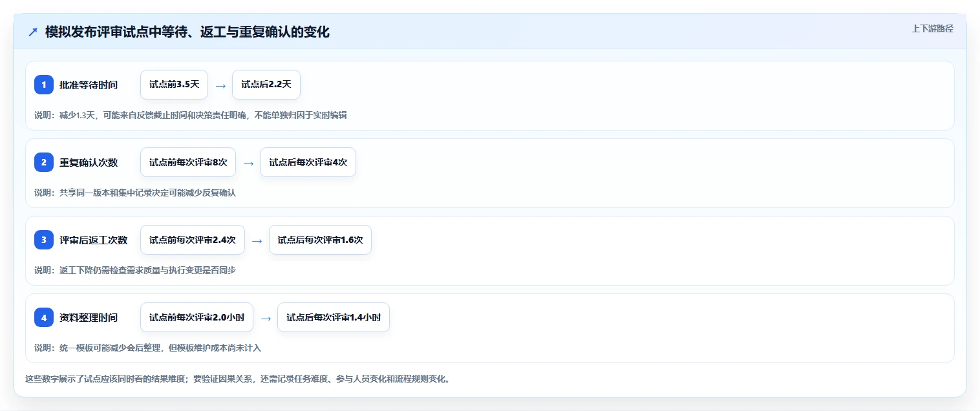Select the 评审后返工次数 label

tap(94, 240)
